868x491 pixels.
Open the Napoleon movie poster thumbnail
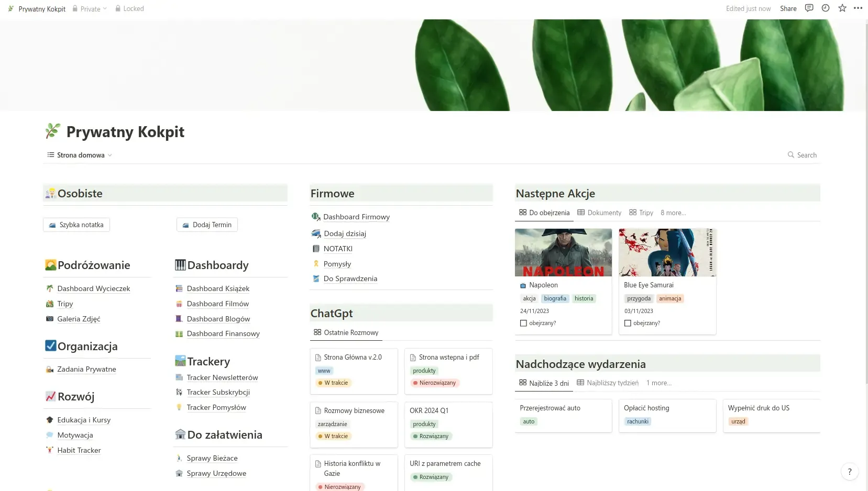564,252
